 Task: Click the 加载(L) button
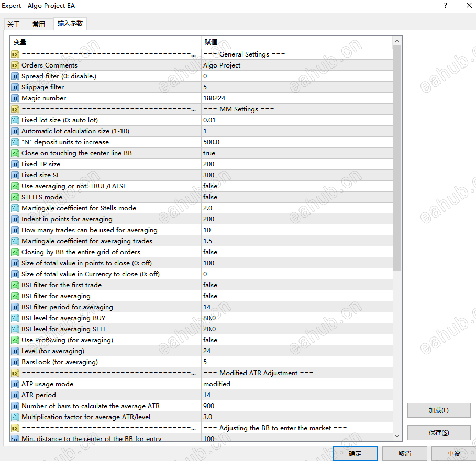point(439,410)
